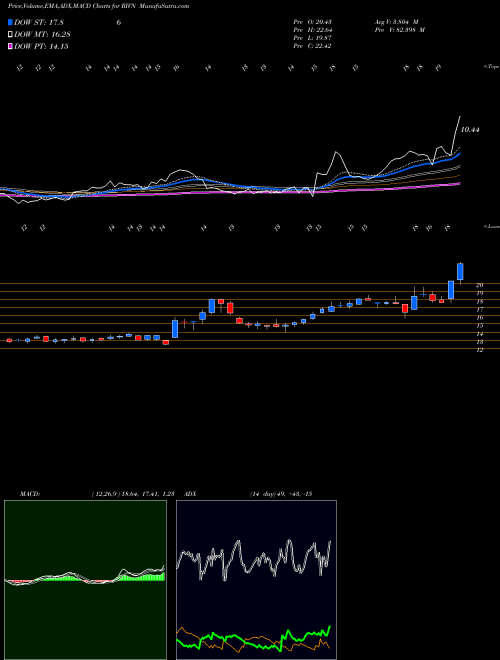
Task: Click the 'Pre V' previous volume value
Action: pos(399,30)
